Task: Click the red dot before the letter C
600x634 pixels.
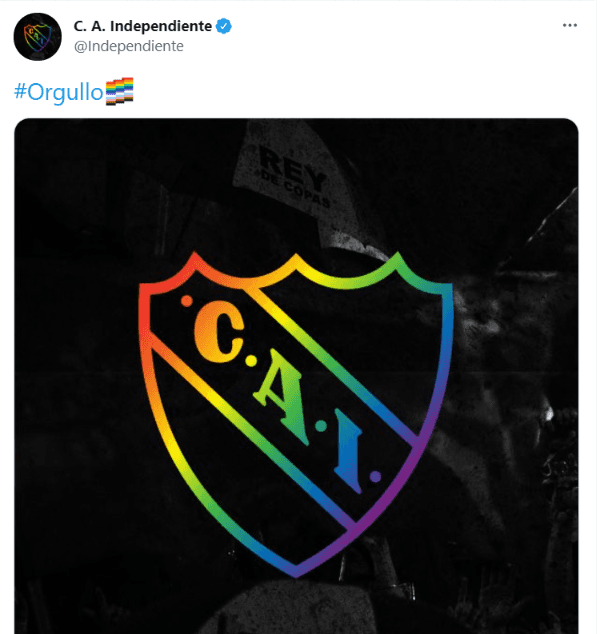Action: (x=186, y=301)
